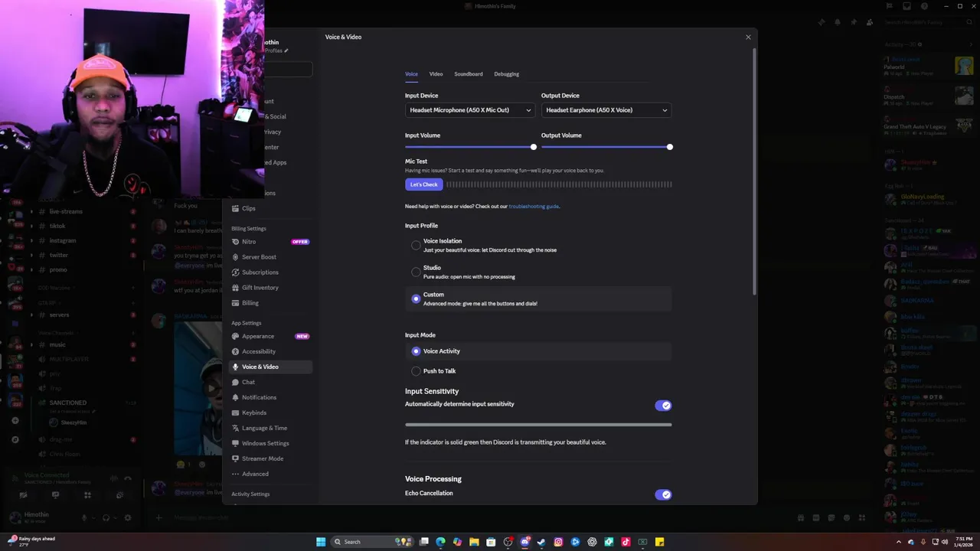
Task: Launch Microsoft Edge from taskbar
Action: (x=440, y=542)
